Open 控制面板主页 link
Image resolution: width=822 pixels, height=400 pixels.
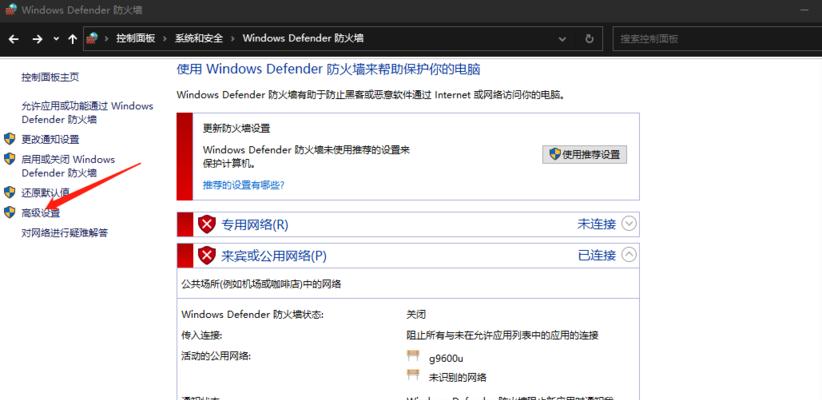pyautogui.click(x=50, y=77)
